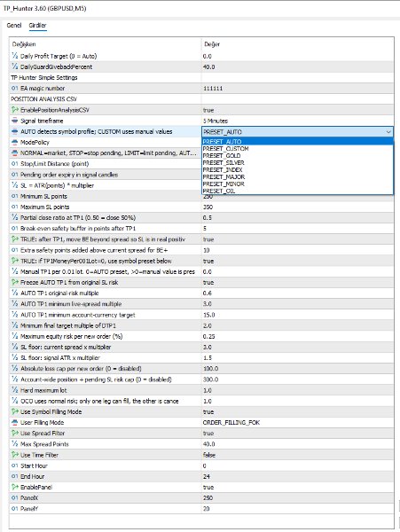Choose PRESET_SILVER from dropdown list
Viewport: 400px width, 532px height.
(224, 163)
